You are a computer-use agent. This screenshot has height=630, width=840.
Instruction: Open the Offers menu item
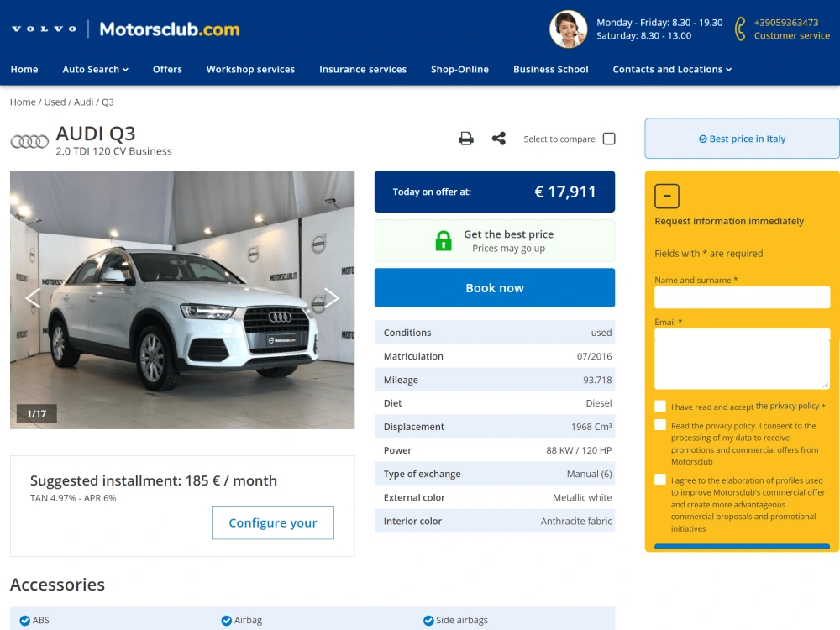tap(167, 69)
